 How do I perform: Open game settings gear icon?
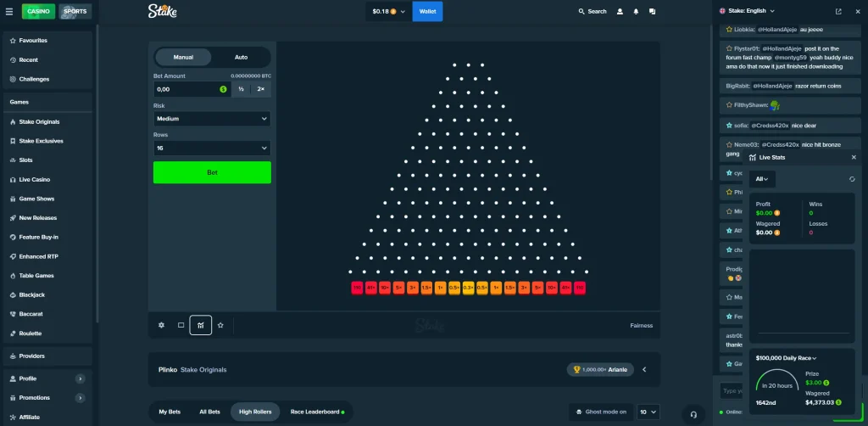point(162,325)
